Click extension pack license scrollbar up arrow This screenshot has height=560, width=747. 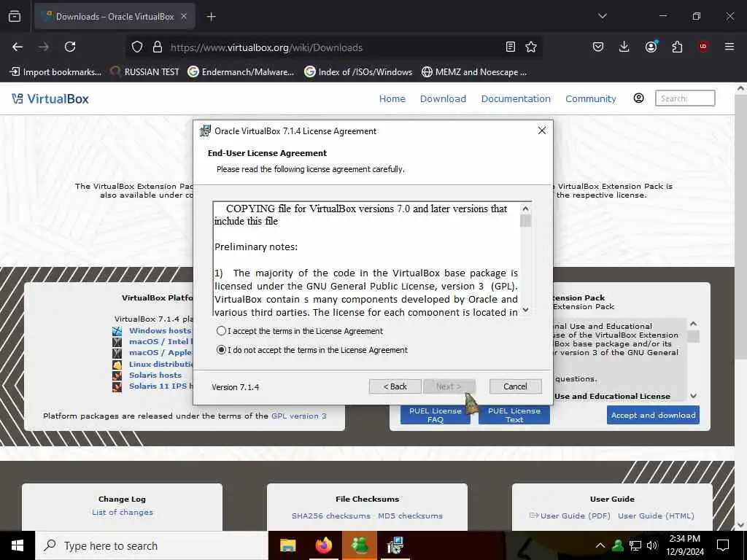(693, 324)
